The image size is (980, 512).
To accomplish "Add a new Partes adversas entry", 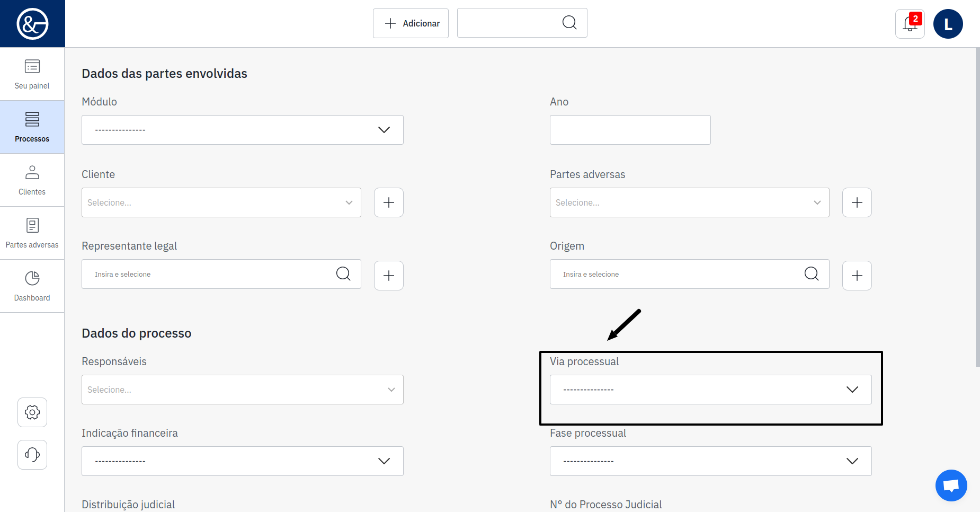I will point(857,202).
